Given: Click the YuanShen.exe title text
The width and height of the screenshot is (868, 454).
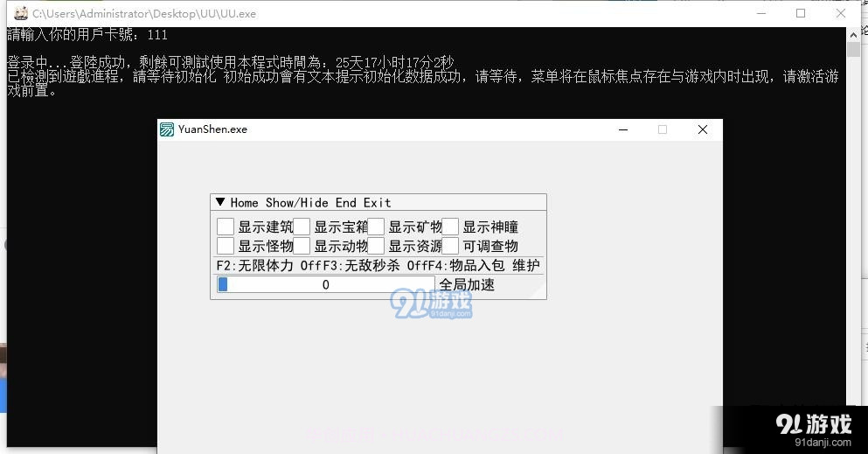Looking at the screenshot, I should click(x=212, y=129).
